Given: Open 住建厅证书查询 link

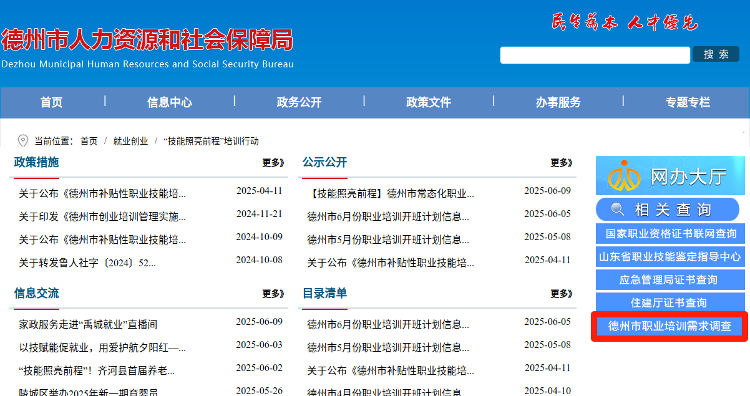Looking at the screenshot, I should click(670, 303).
